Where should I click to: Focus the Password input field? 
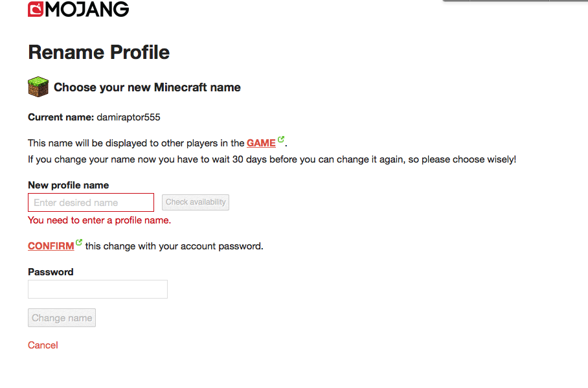98,290
